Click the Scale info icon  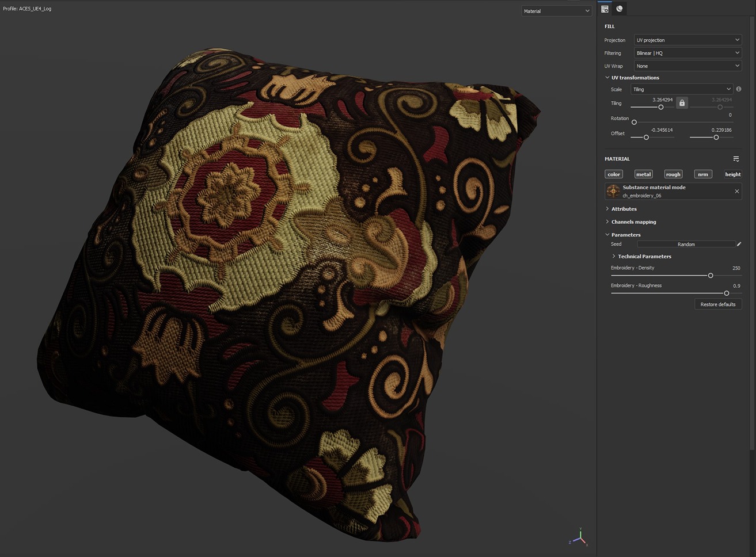(739, 89)
